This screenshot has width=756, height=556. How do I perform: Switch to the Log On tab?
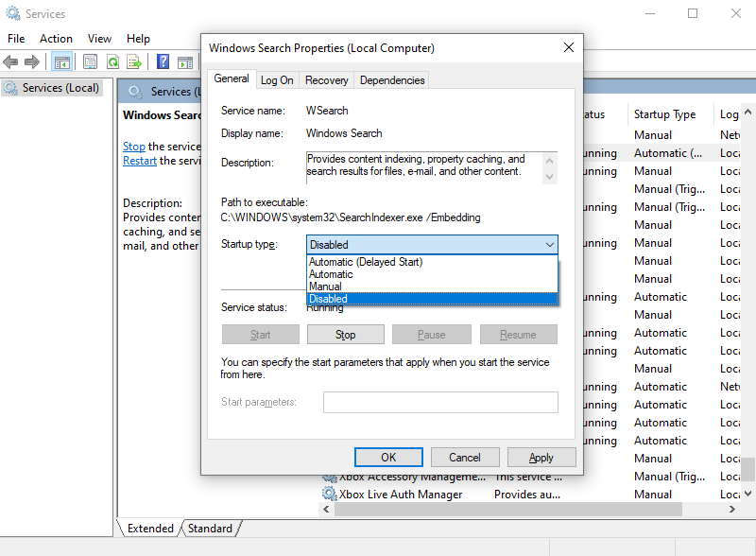point(277,80)
